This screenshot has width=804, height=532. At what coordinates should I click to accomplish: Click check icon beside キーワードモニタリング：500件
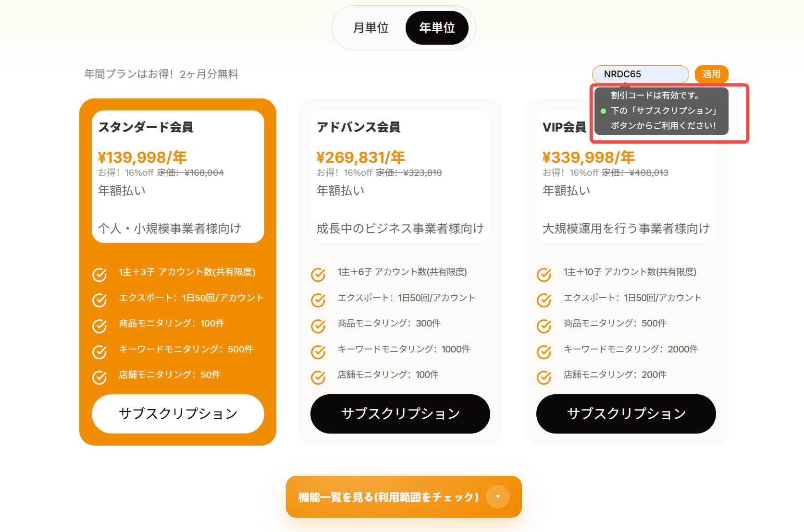[x=99, y=352]
